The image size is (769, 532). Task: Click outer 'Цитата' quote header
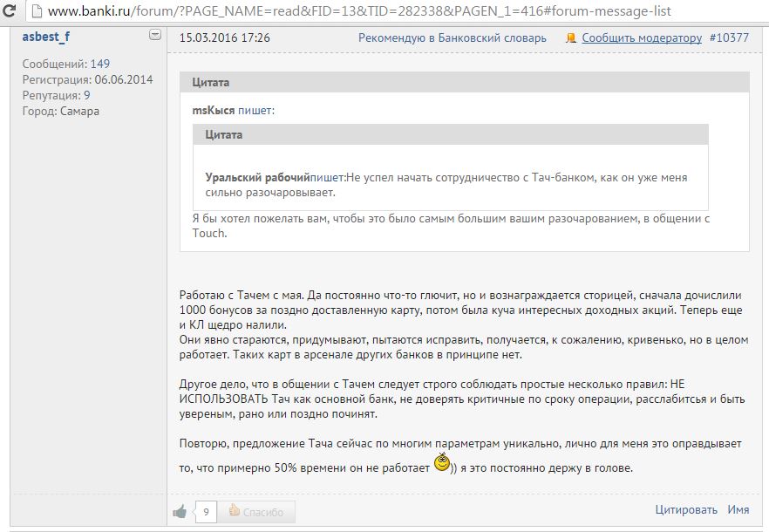(465, 83)
